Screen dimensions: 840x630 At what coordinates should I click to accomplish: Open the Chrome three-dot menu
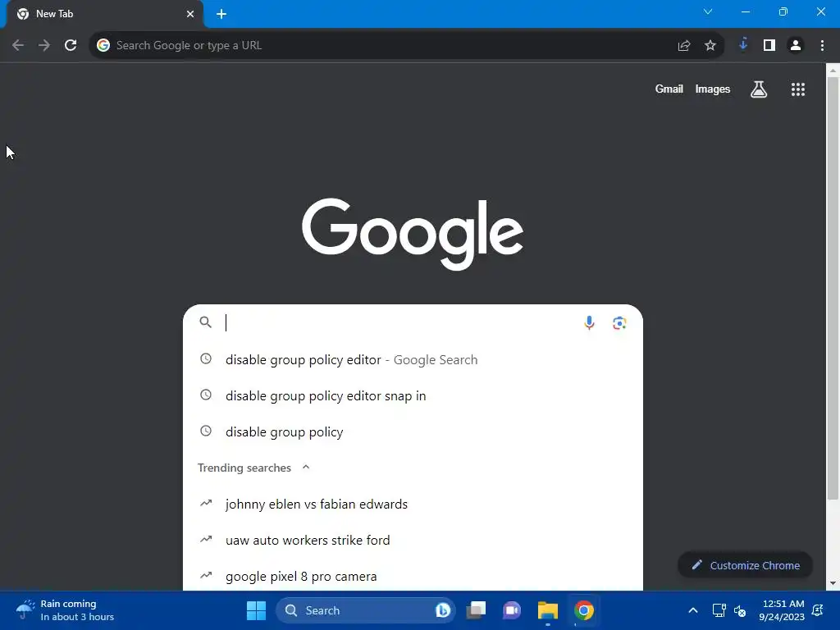click(822, 46)
